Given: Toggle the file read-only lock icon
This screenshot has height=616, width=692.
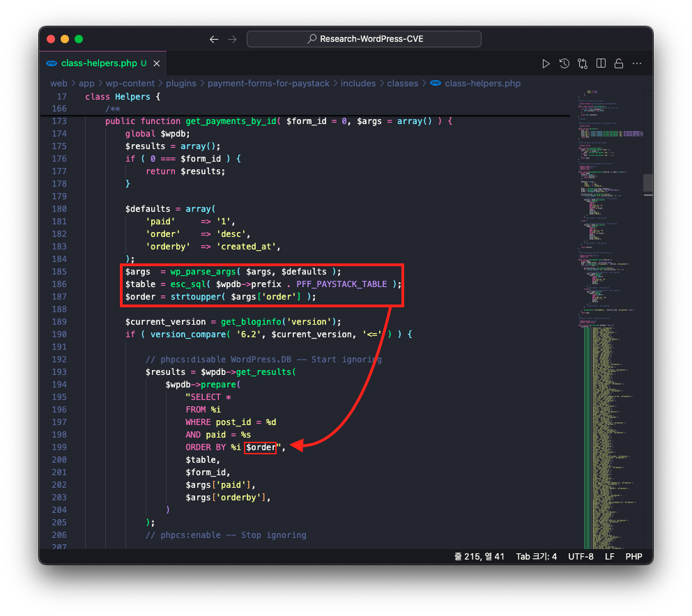Looking at the screenshot, I should point(619,63).
